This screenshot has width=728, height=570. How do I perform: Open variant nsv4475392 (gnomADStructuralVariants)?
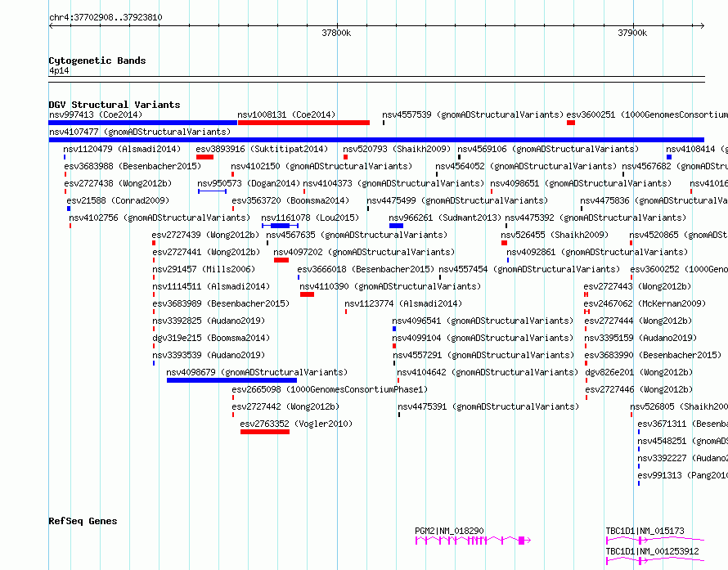595,218
